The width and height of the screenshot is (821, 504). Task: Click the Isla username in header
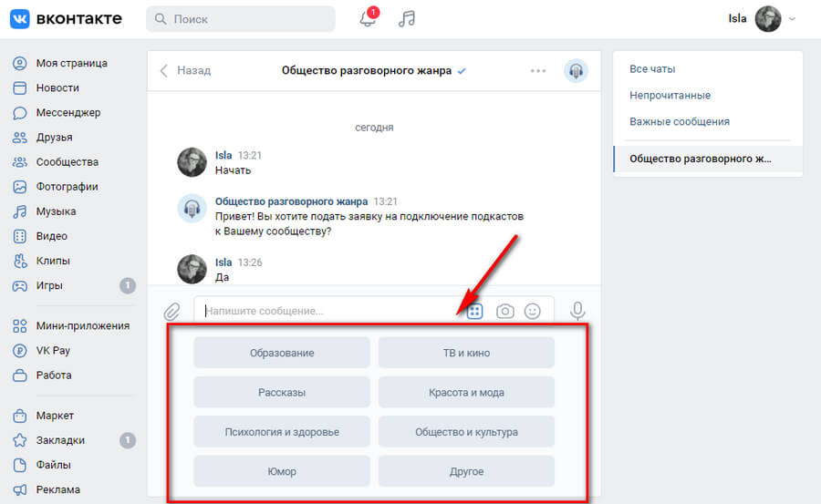(737, 19)
